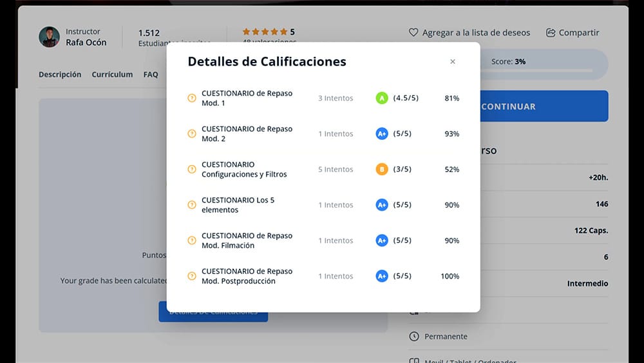Click the (3/5) grade points text
Image resolution: width=644 pixels, height=363 pixels.
(402, 169)
